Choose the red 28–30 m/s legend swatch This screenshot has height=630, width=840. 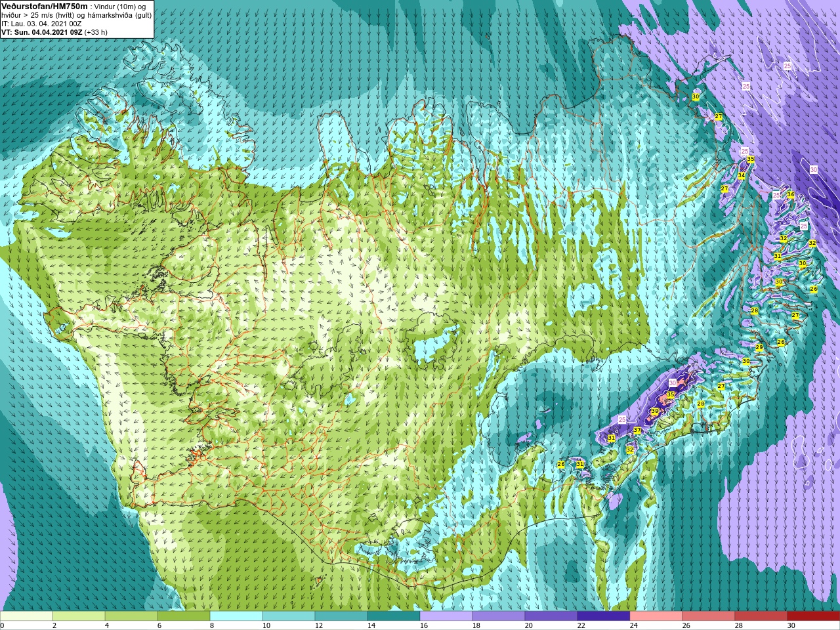coord(761,616)
